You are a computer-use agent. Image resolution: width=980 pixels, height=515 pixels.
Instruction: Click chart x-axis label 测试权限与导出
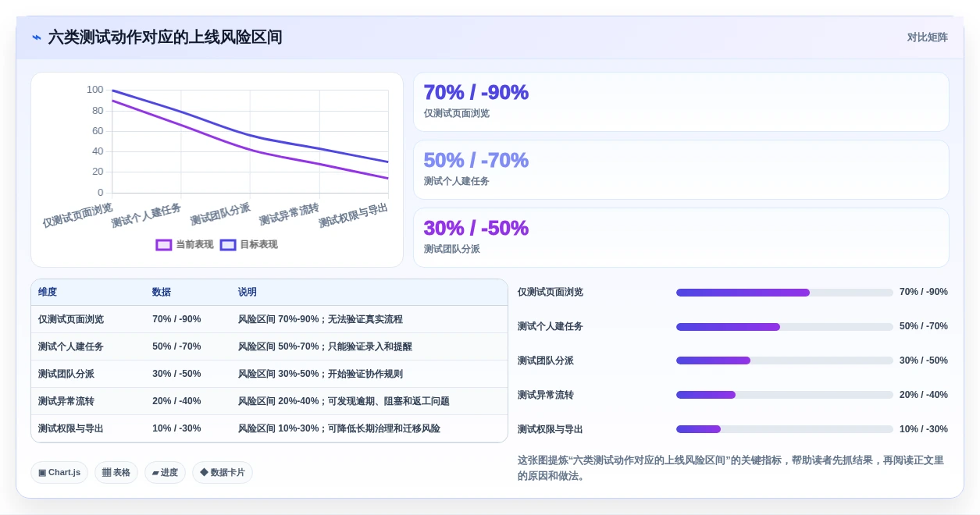pos(353,215)
